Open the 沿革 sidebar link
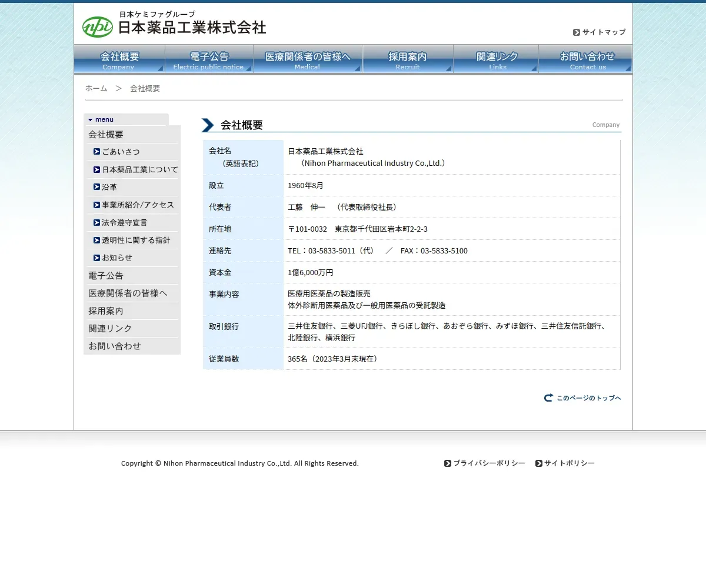 coord(109,187)
